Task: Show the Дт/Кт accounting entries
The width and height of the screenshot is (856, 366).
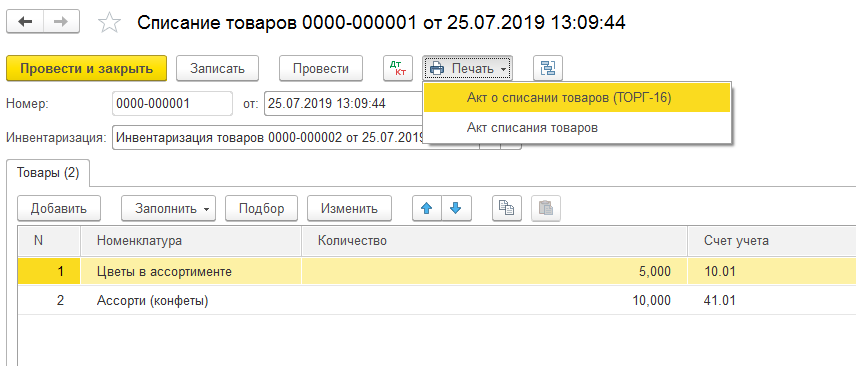Action: [x=399, y=69]
